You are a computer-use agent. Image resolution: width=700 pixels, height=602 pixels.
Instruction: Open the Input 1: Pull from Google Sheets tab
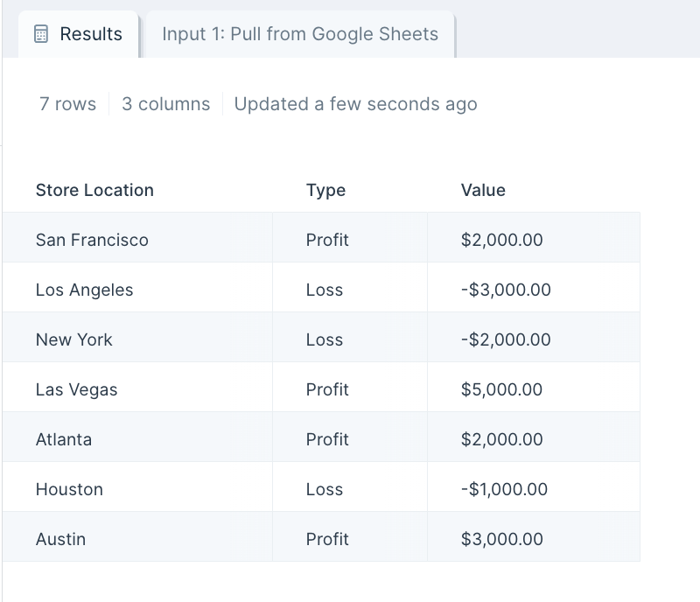pos(299,34)
